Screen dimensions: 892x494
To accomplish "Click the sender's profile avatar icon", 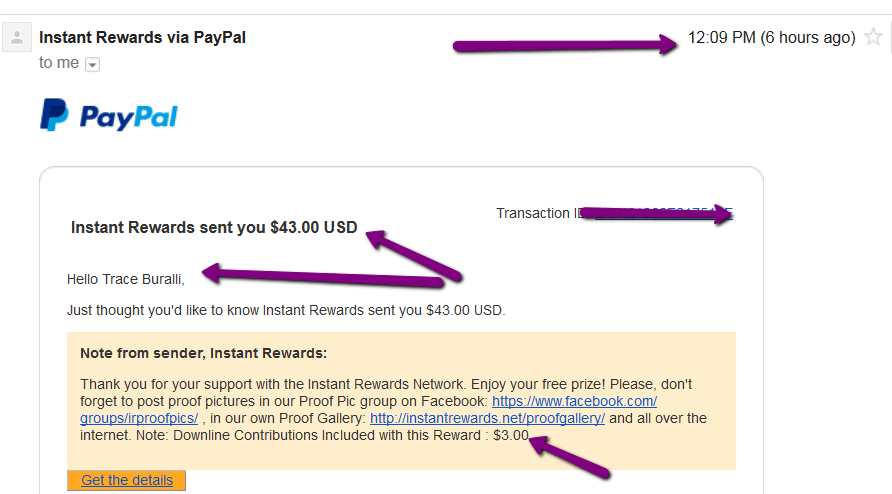I will 17,38.
